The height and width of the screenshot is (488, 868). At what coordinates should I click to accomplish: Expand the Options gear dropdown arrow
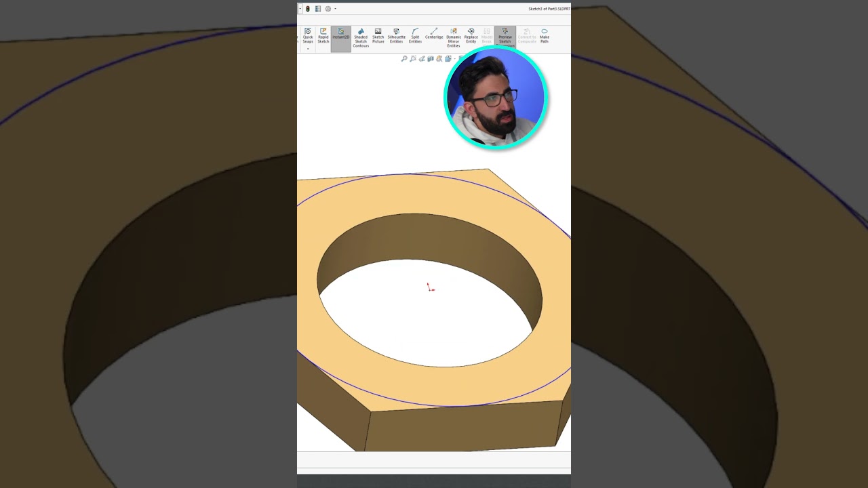click(x=335, y=9)
